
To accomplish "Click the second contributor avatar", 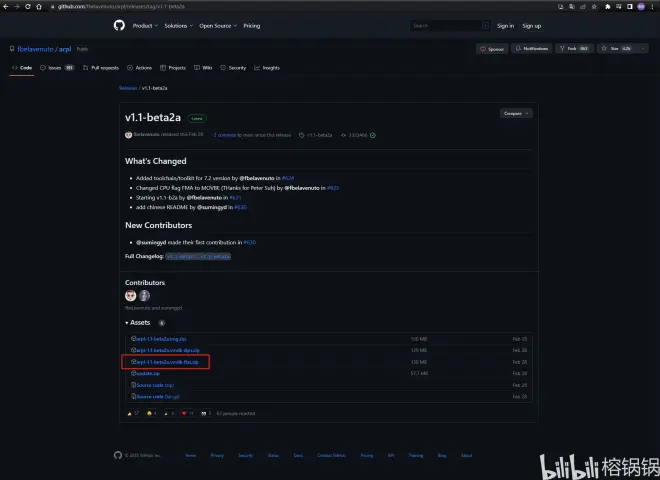I will coord(144,296).
